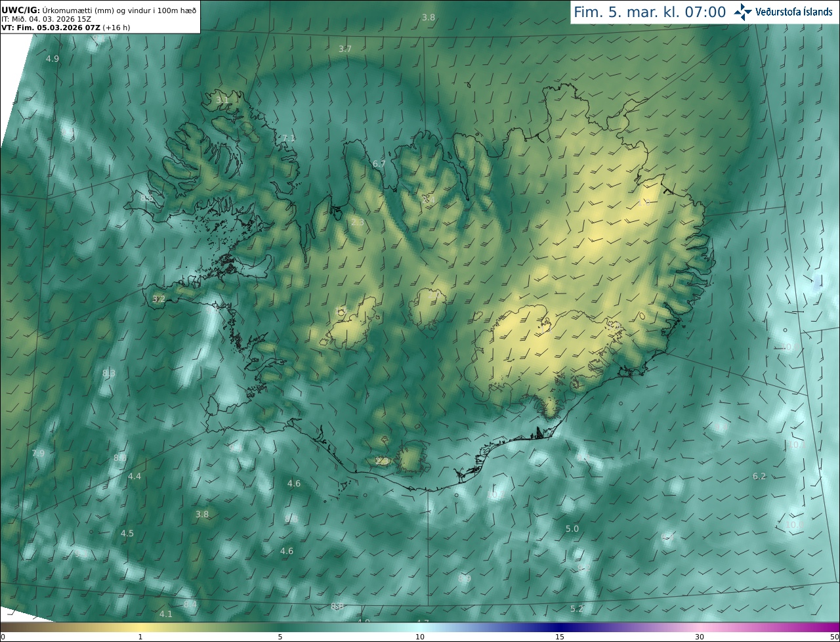Click the 8.4 value on the map
The image size is (840, 642).
click(190, 604)
